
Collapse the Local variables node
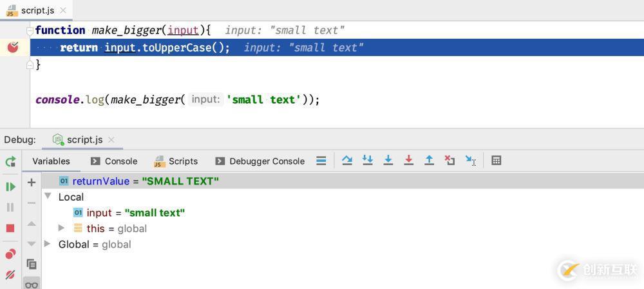coord(48,196)
